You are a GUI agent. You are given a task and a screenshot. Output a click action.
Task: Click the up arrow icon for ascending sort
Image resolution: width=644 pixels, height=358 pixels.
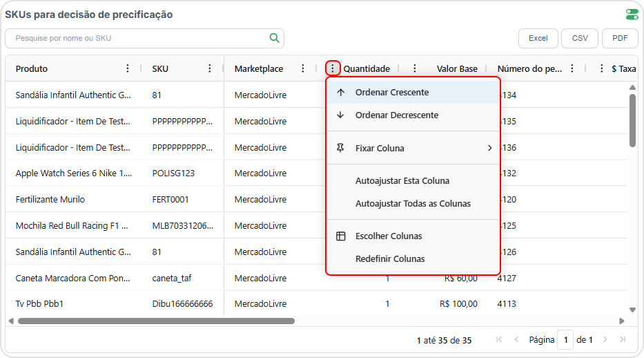(340, 92)
